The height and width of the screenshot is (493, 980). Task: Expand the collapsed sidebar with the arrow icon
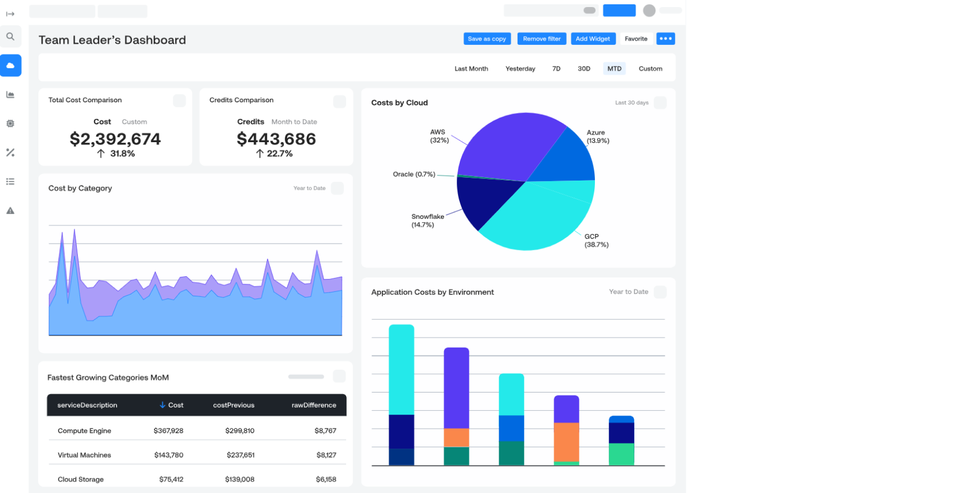click(10, 14)
